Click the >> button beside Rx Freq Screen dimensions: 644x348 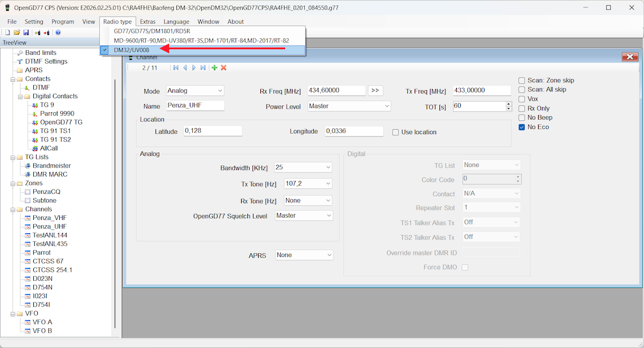(375, 90)
